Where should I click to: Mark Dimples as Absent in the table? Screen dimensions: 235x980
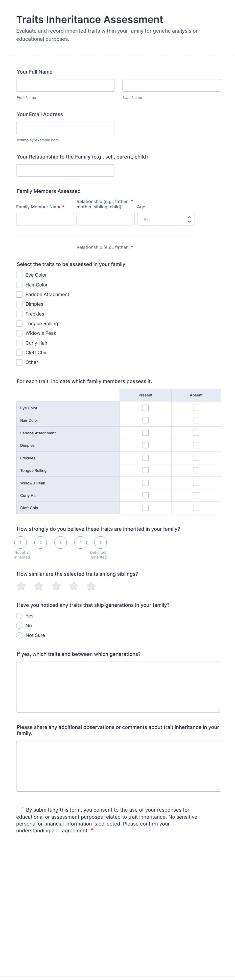(196, 445)
